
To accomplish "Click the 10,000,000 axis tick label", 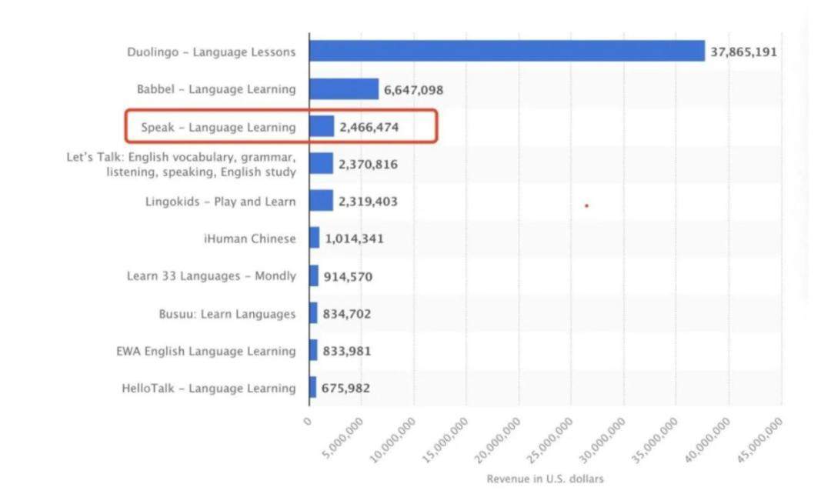I will (392, 440).
